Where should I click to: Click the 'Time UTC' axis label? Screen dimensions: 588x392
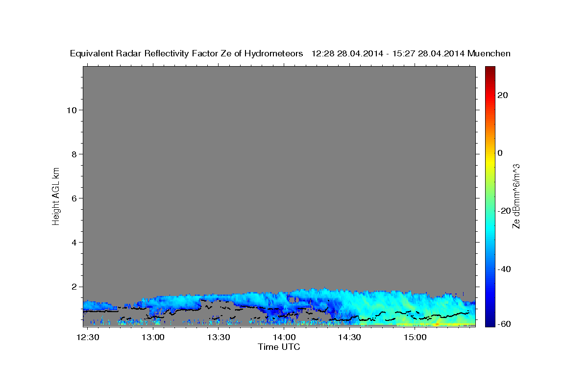tap(279, 347)
